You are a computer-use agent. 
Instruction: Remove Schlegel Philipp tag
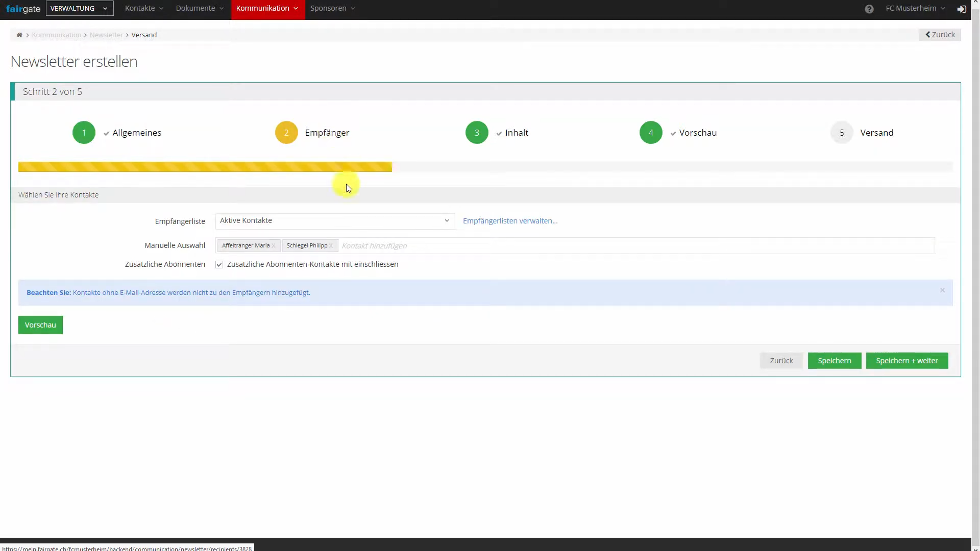(x=331, y=246)
